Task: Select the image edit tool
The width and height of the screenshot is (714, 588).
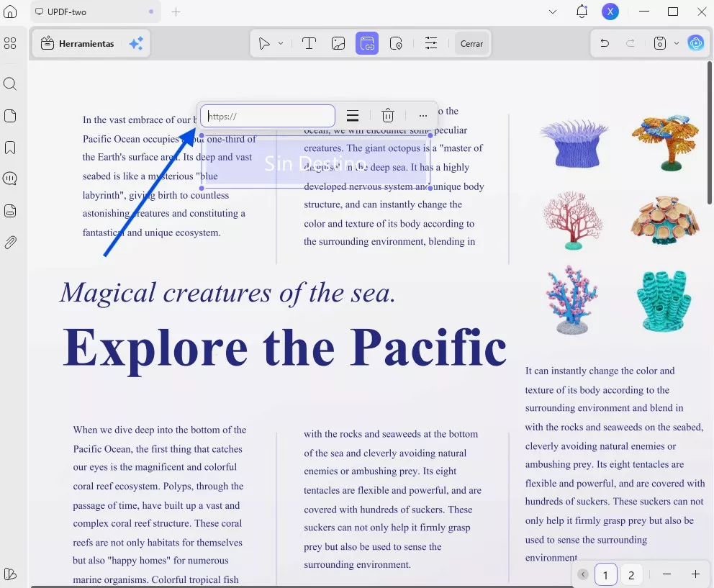Action: (338, 44)
